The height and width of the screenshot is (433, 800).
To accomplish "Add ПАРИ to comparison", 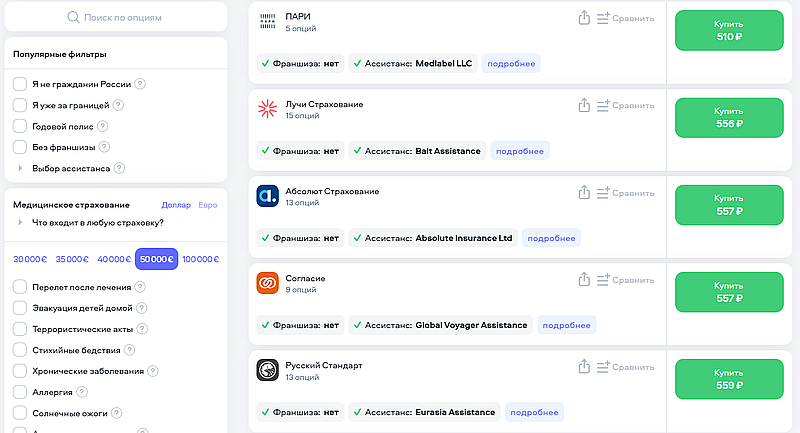I will pyautogui.click(x=626, y=18).
